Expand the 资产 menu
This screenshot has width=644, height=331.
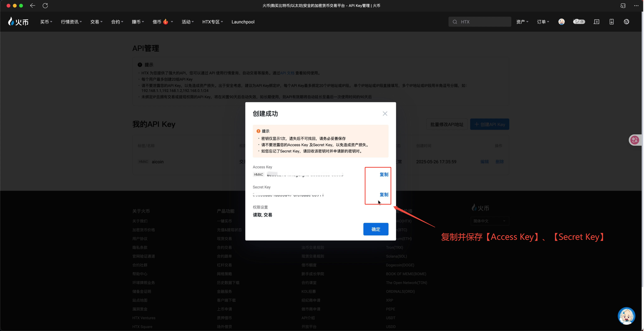point(522,22)
